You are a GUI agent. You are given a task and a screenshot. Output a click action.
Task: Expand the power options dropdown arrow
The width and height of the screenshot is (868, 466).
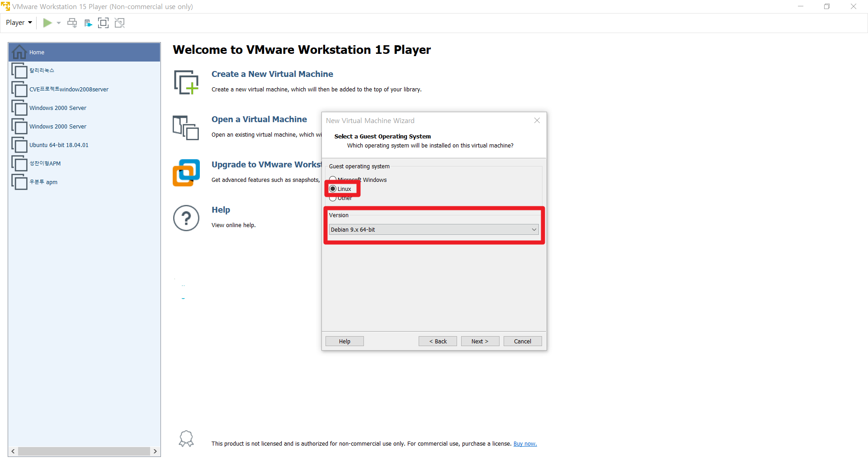(x=59, y=23)
